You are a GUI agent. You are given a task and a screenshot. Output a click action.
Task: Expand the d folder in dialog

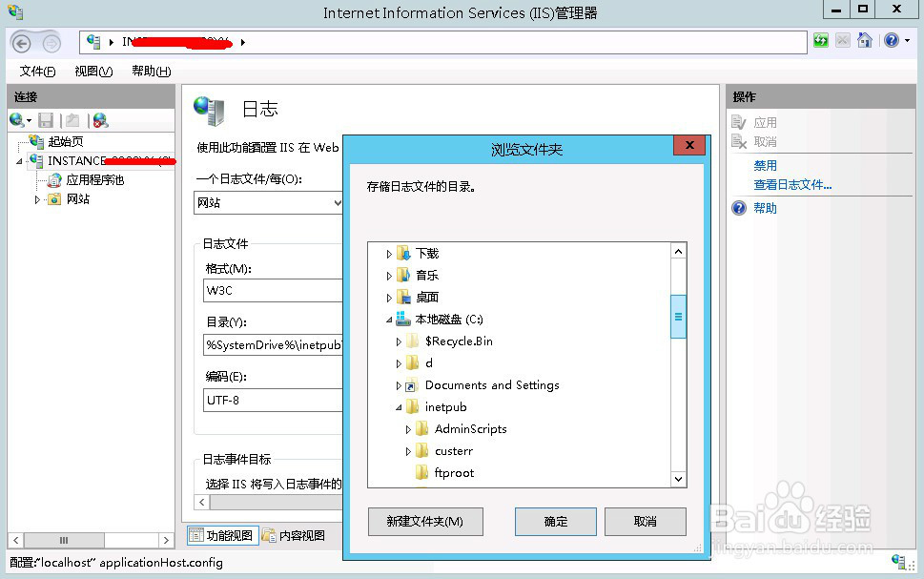(x=399, y=363)
